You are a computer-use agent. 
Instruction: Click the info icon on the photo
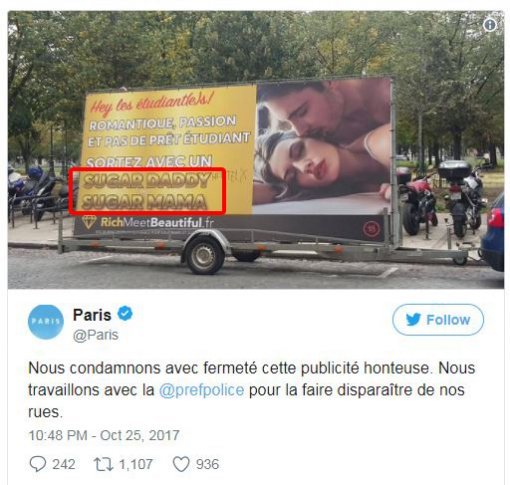pyautogui.click(x=490, y=25)
